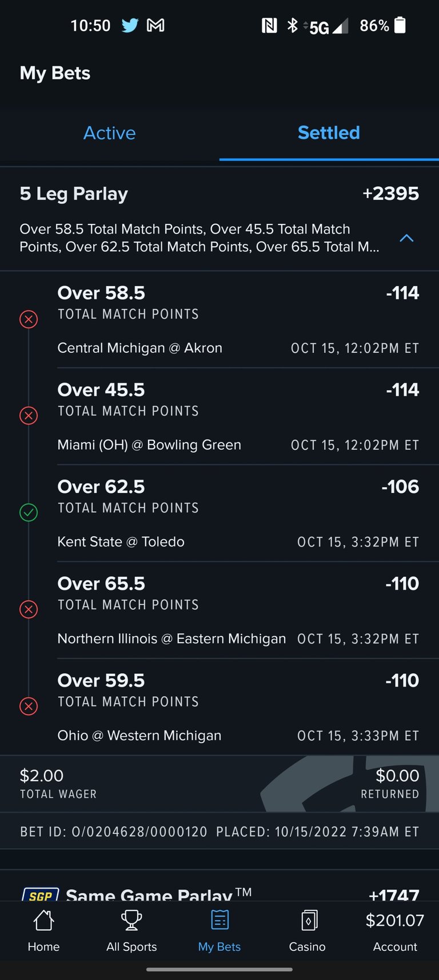Select the Settled bets tab
Image resolution: width=439 pixels, height=980 pixels.
point(329,133)
